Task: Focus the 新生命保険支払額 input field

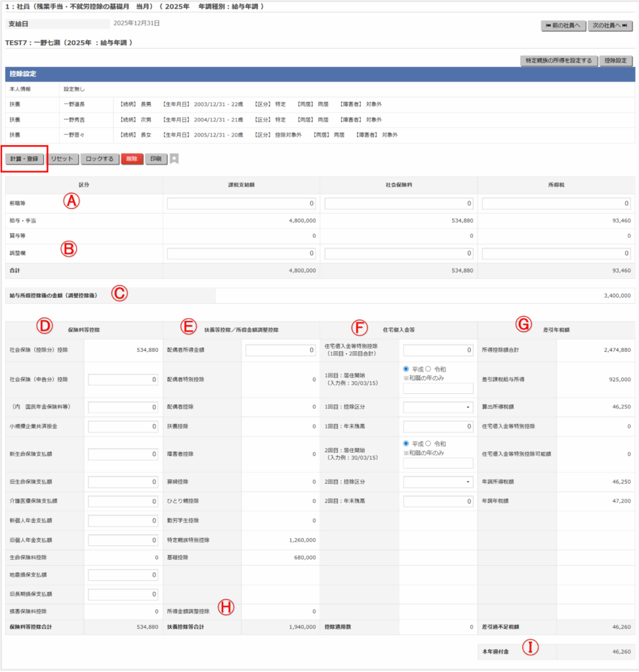Action: tap(123, 454)
